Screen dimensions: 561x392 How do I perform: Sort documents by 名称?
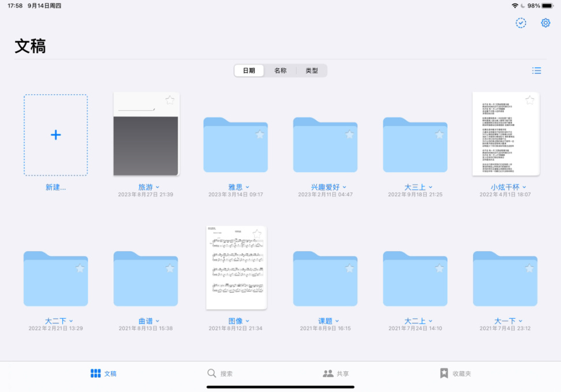click(x=280, y=70)
